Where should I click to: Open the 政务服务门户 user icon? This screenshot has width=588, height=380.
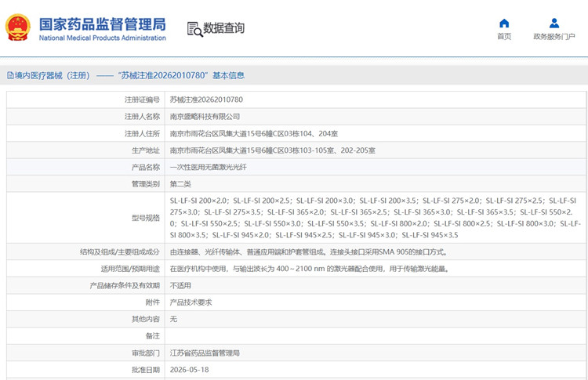coord(554,24)
